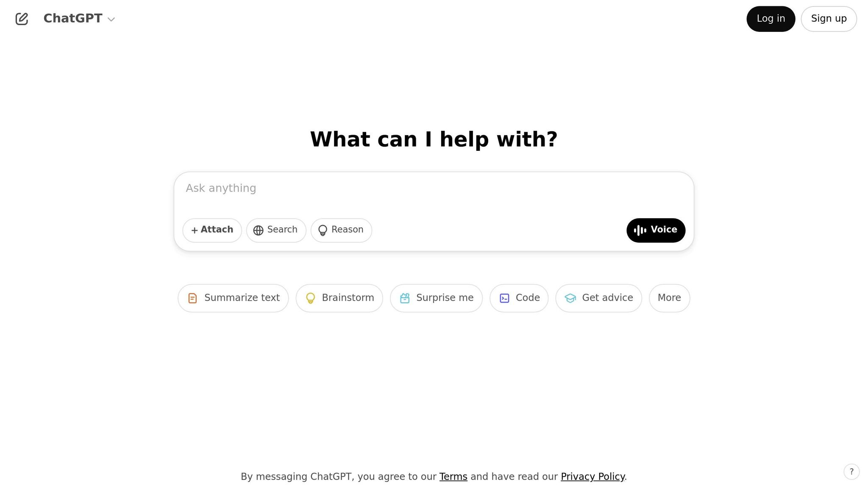Click the Sign up button
This screenshot has width=868, height=488.
tap(829, 19)
